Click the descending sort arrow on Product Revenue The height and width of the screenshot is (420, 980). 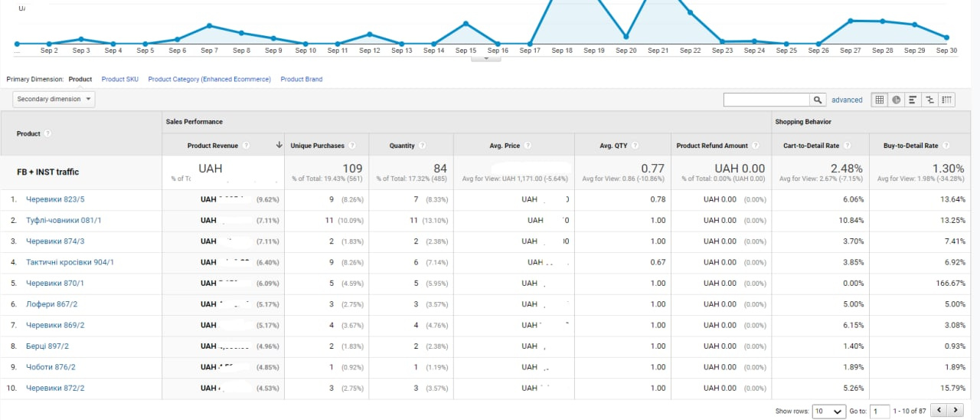(x=279, y=146)
